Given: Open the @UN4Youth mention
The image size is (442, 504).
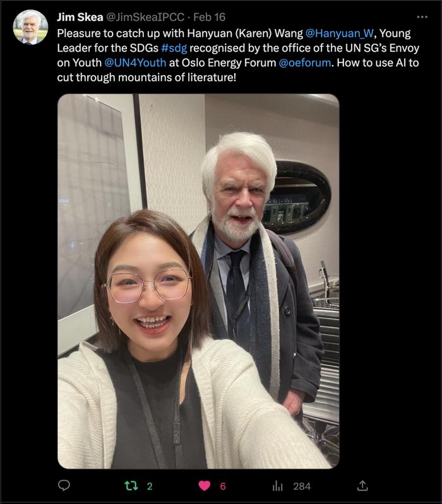Looking at the screenshot, I should pos(135,62).
